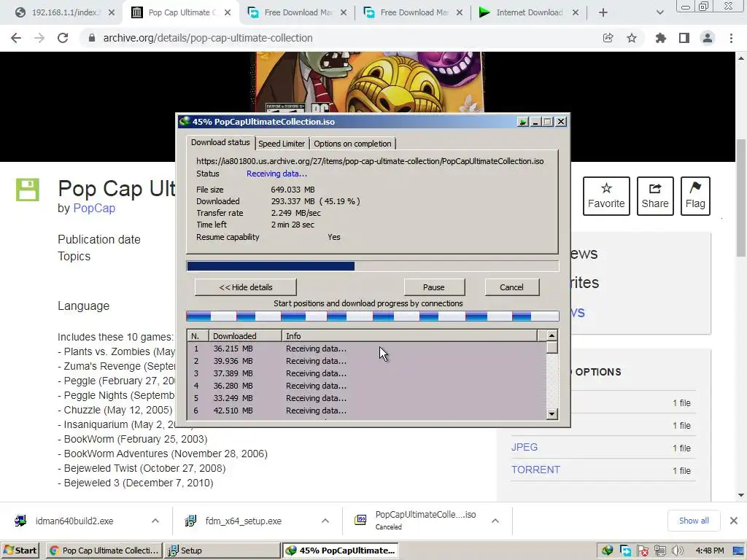Click the share page icon in address bar
747x560 pixels.
[608, 38]
